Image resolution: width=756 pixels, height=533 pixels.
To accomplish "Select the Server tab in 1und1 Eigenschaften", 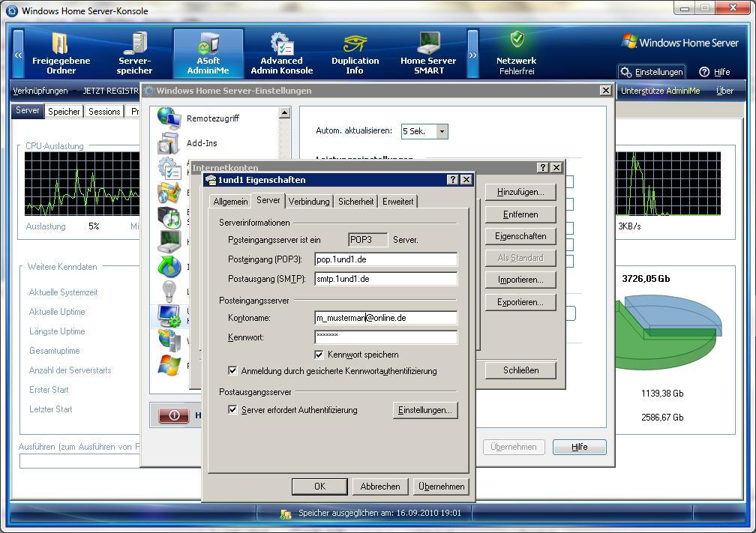I will coord(268,200).
